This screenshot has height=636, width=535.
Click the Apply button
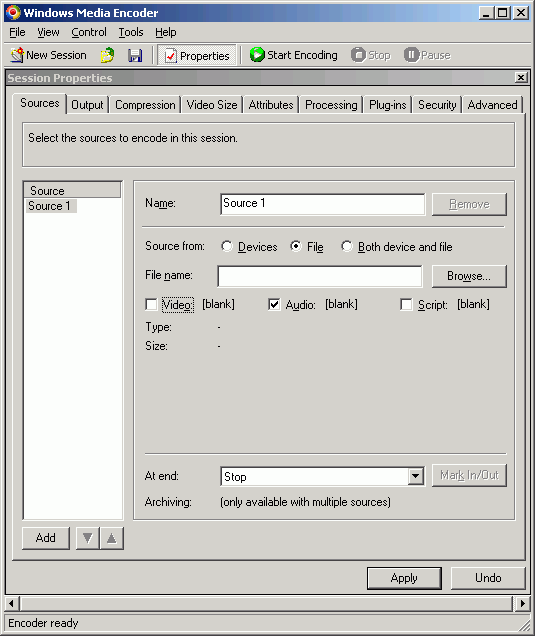click(404, 578)
